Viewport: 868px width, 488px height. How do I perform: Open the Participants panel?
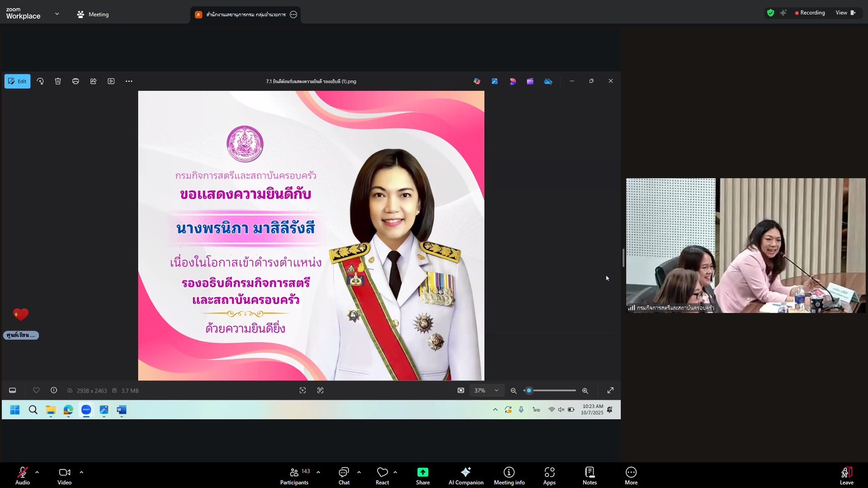point(294,476)
